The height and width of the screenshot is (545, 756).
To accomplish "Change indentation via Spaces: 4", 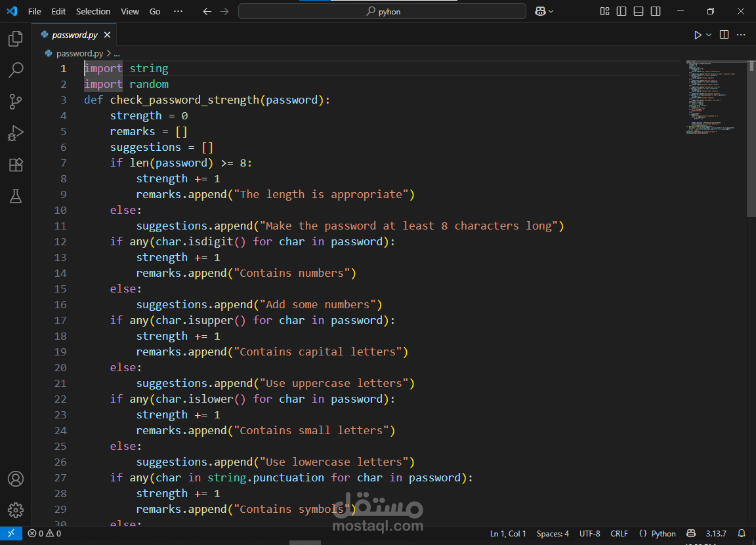I will pos(553,533).
